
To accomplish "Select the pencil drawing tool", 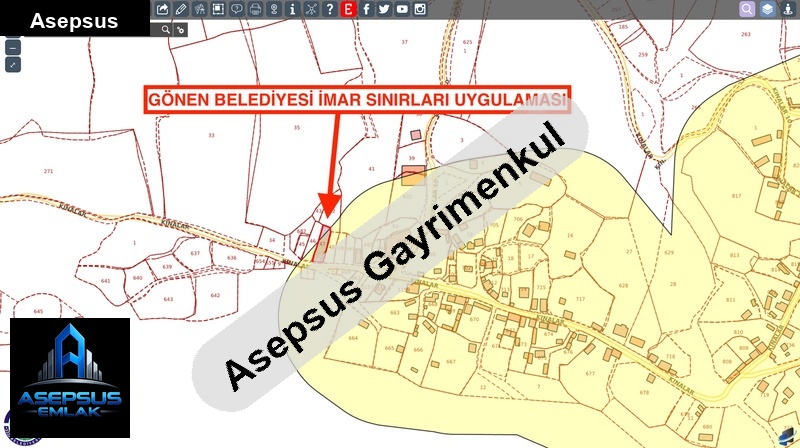I will [180, 9].
